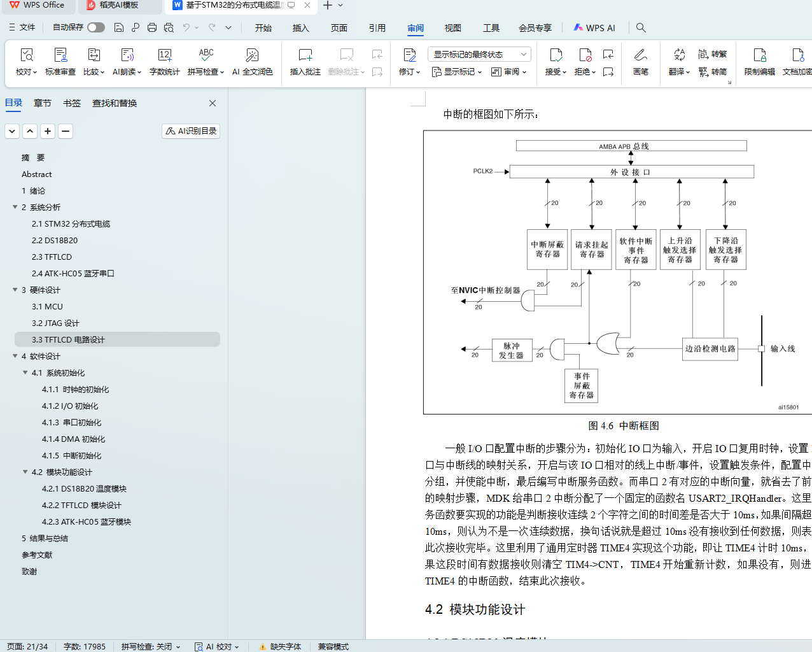Open the AI read aloud (AI朗读) tool
Viewport: 812px width, 652px height.
(x=127, y=55)
